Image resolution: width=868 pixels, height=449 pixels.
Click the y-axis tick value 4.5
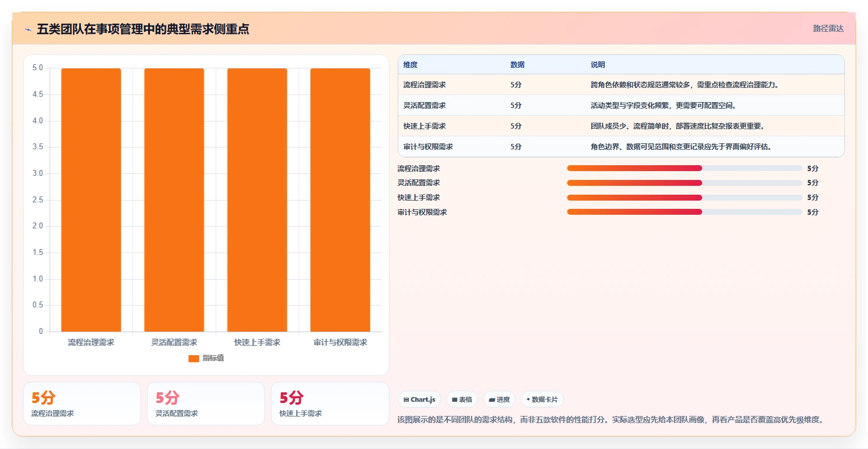point(38,94)
